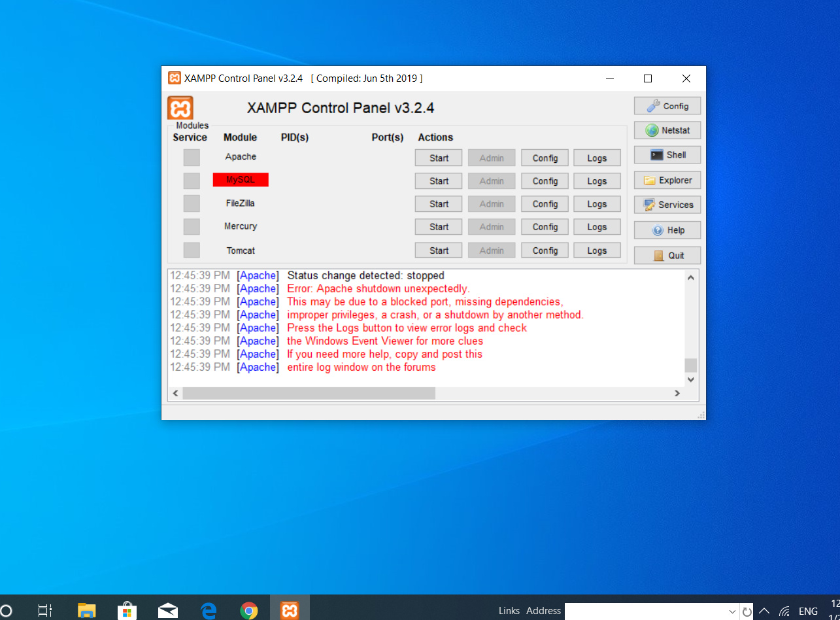The width and height of the screenshot is (840, 620).
Task: Open the Services management button
Action: coord(667,205)
